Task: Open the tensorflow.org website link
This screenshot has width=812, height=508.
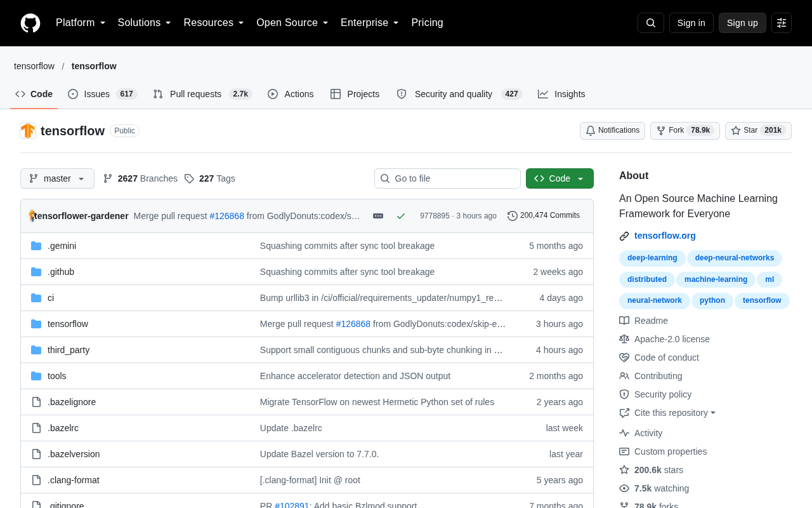Action: click(665, 236)
